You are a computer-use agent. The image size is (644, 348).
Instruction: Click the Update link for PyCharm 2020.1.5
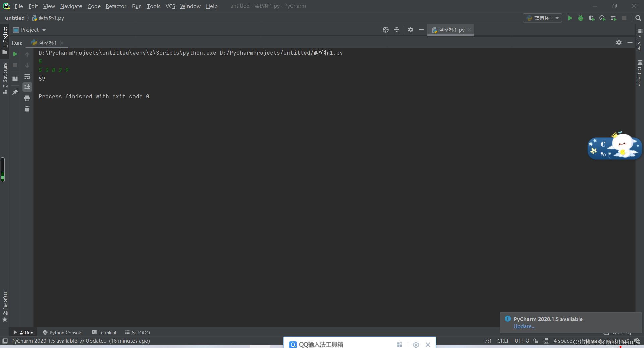pyautogui.click(x=524, y=326)
